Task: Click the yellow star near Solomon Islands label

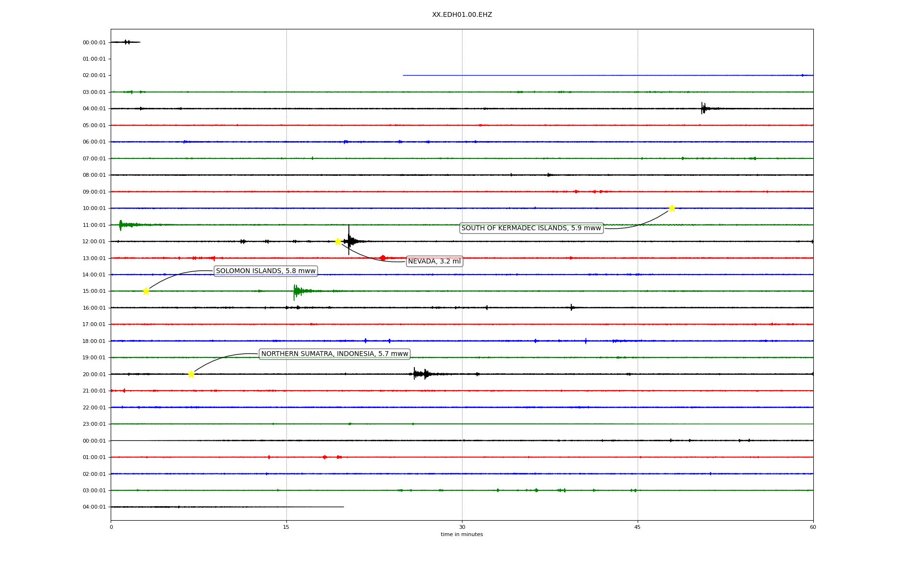Action: coord(146,291)
